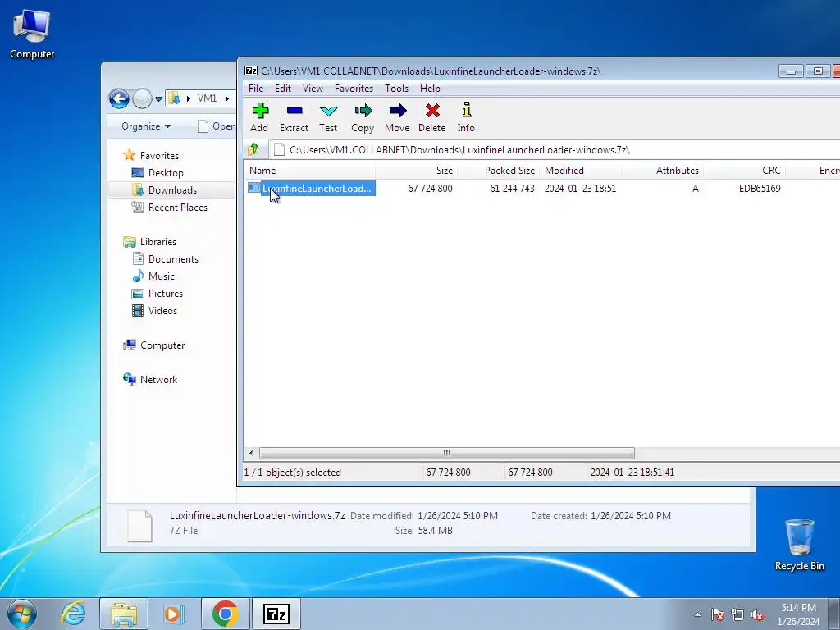Image resolution: width=840 pixels, height=630 pixels.
Task: Expand the VM1 breadcrumb arrow
Action: tap(227, 98)
